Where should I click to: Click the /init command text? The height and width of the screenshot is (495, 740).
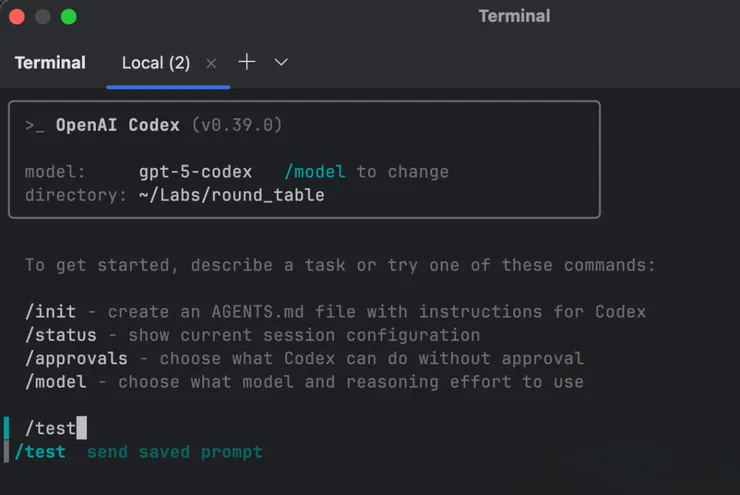(x=50, y=311)
